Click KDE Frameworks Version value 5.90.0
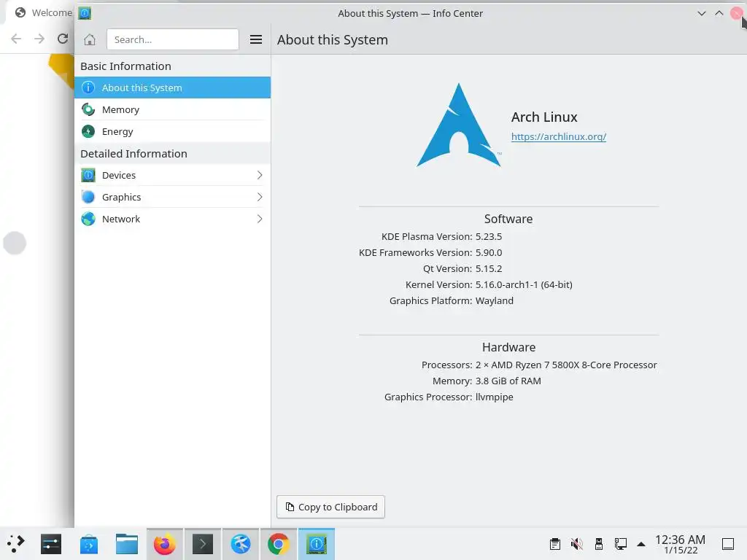 tap(489, 253)
